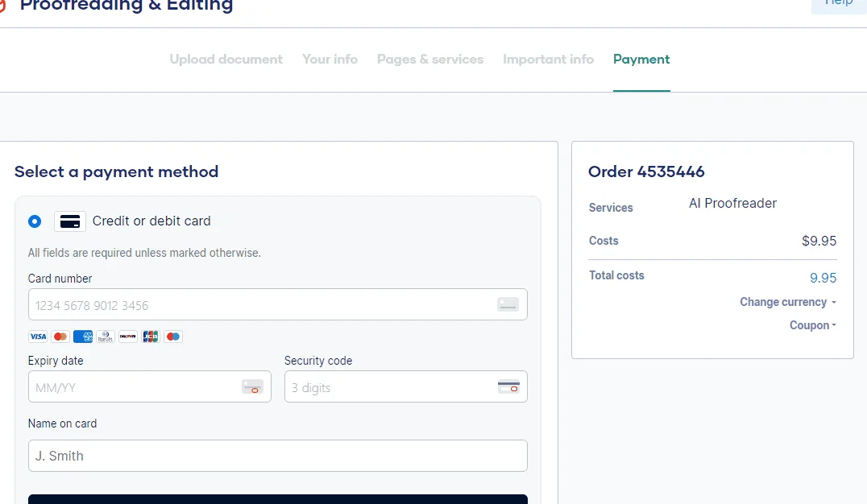Click the Discover card logo

pyautogui.click(x=128, y=337)
